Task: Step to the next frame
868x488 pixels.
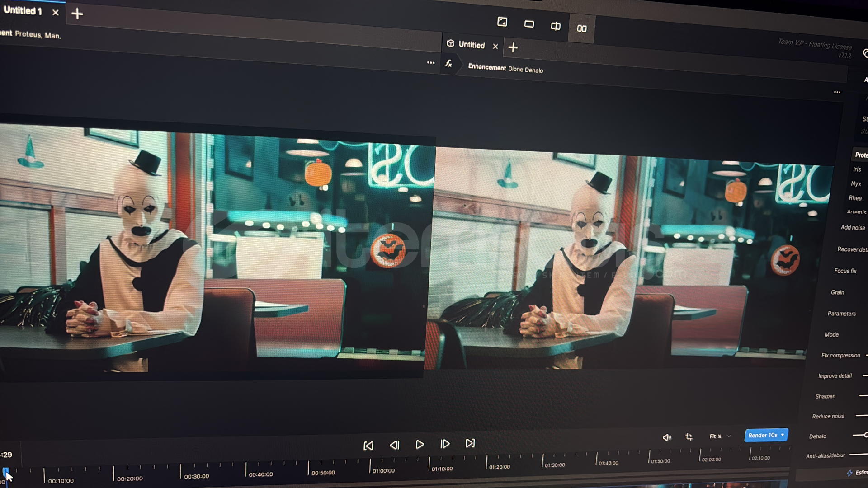Action: pos(445,444)
